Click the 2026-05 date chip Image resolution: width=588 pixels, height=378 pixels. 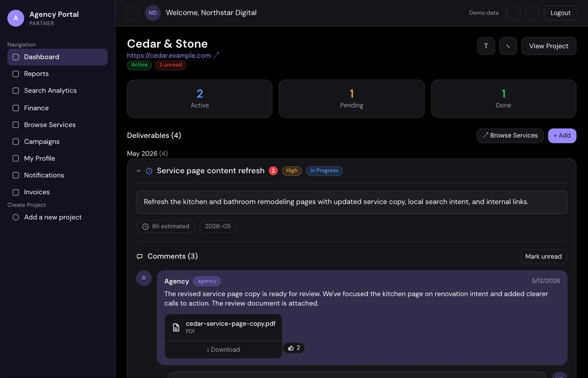218,226
